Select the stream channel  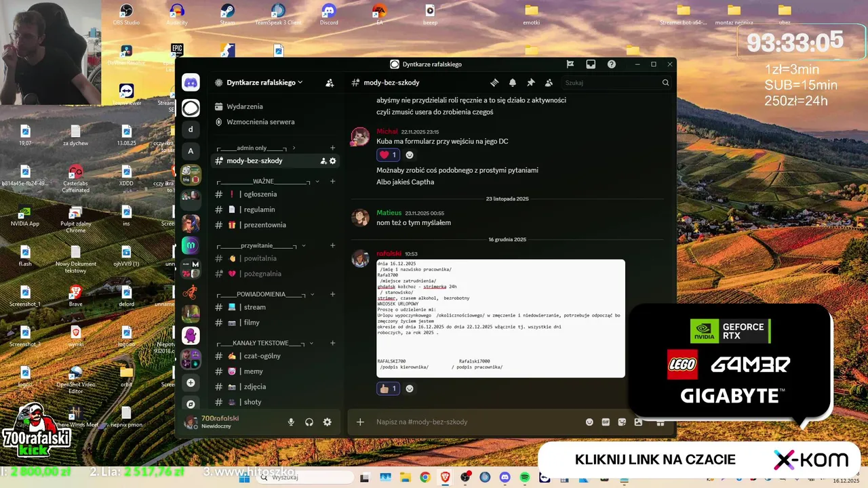coord(275,307)
